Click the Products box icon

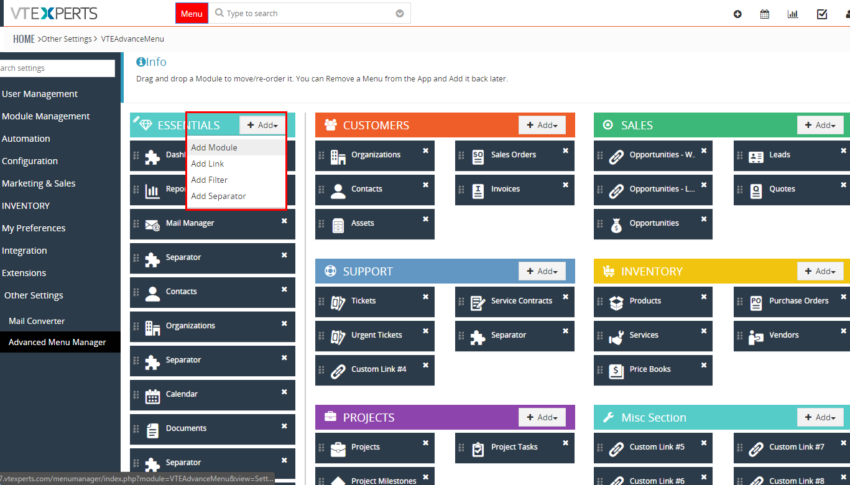(616, 303)
